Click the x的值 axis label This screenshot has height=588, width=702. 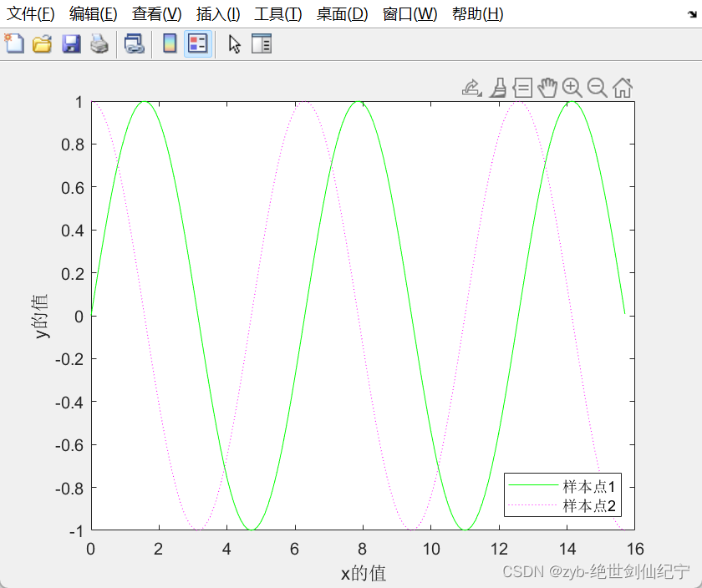pos(363,573)
